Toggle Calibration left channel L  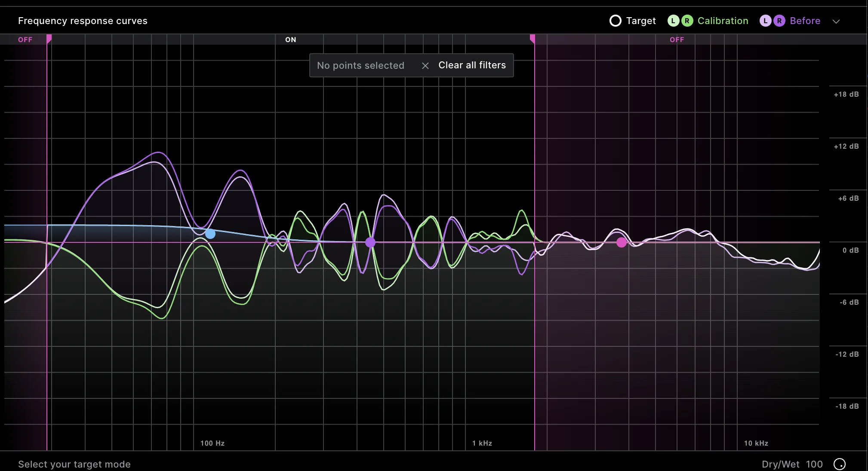tap(673, 21)
